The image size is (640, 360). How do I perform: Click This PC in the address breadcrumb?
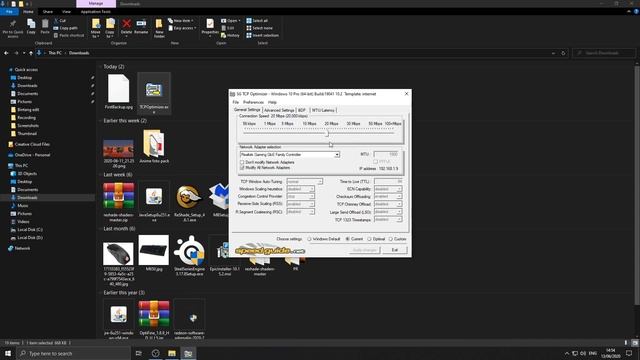tap(55, 53)
